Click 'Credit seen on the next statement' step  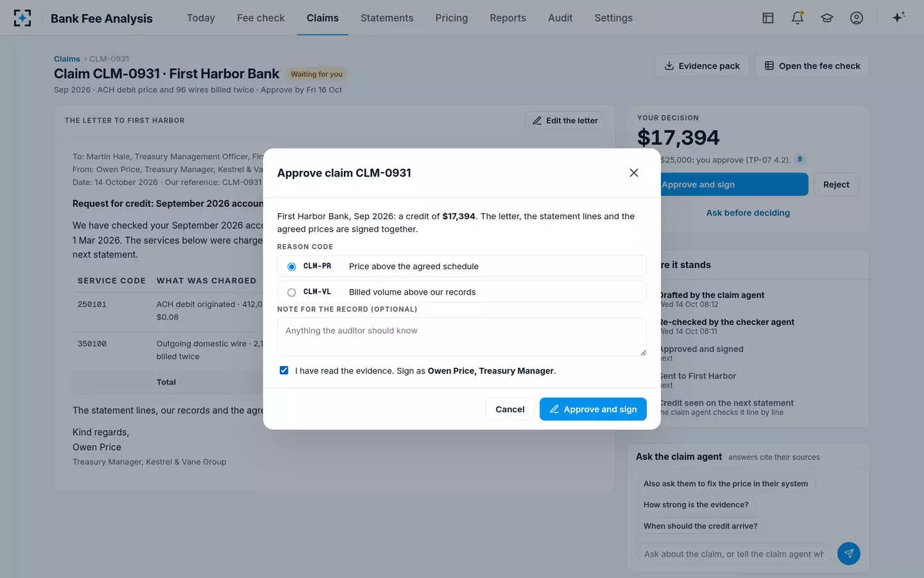(726, 403)
